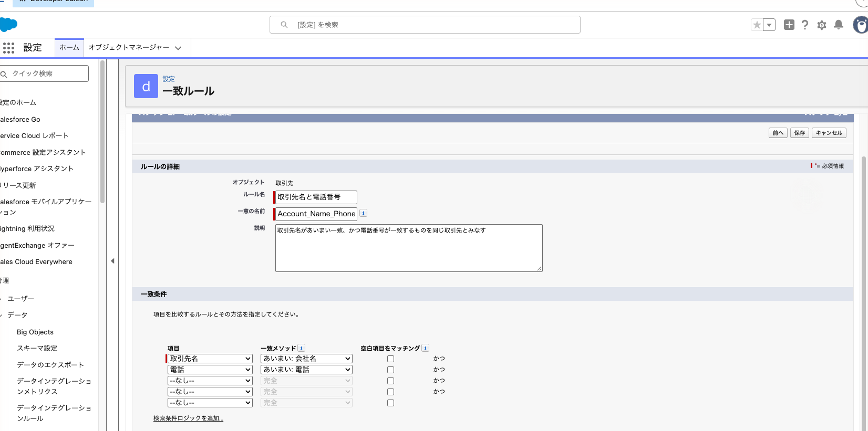This screenshot has height=431, width=868.
Task: Open the user avatar profile menu
Action: pyautogui.click(x=861, y=25)
